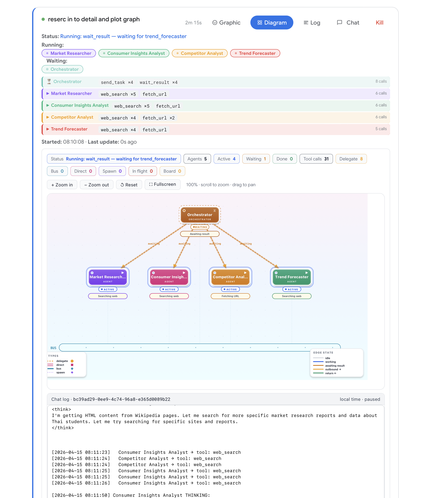
Task: Select the Orchestrator node in diagram
Action: click(x=200, y=215)
